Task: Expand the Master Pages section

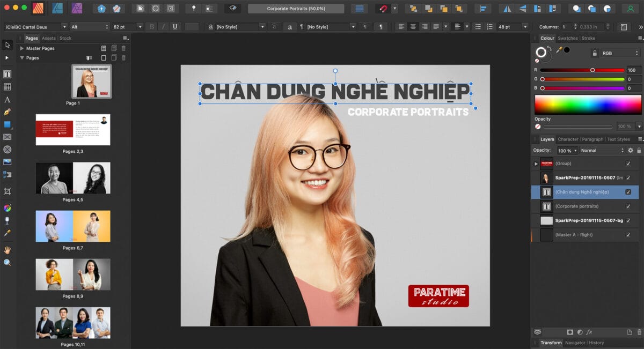Action: click(22, 48)
